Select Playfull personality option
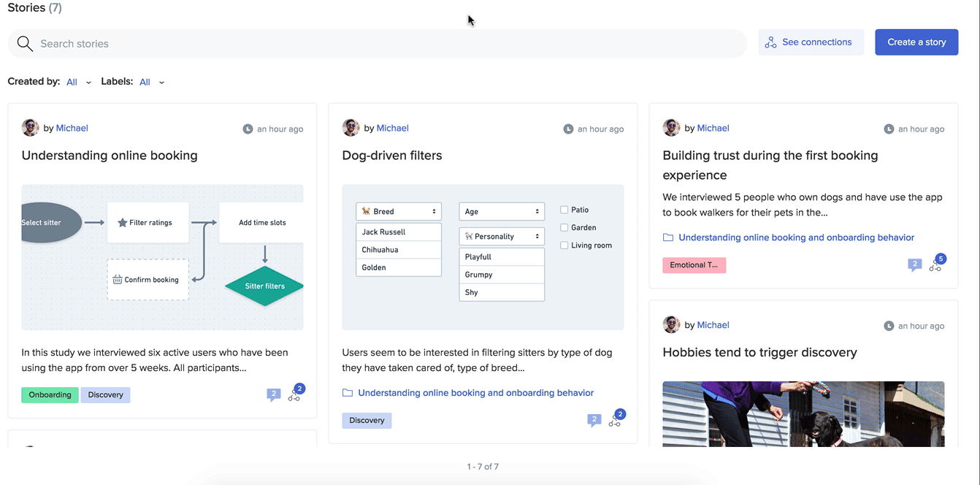980x485 pixels. pos(502,257)
